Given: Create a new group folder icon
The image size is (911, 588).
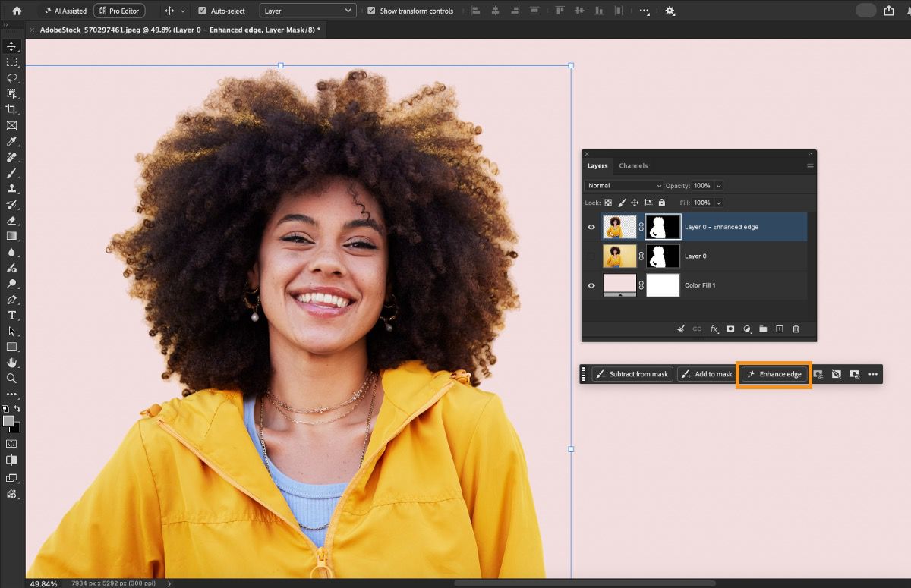Looking at the screenshot, I should click(x=763, y=329).
